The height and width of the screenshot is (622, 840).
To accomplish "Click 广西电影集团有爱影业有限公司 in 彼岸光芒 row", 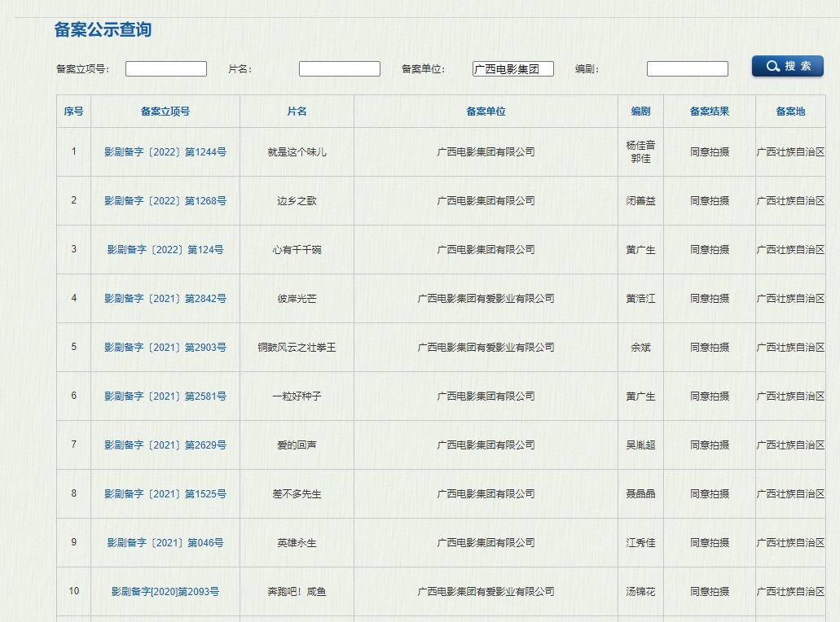I will (486, 298).
